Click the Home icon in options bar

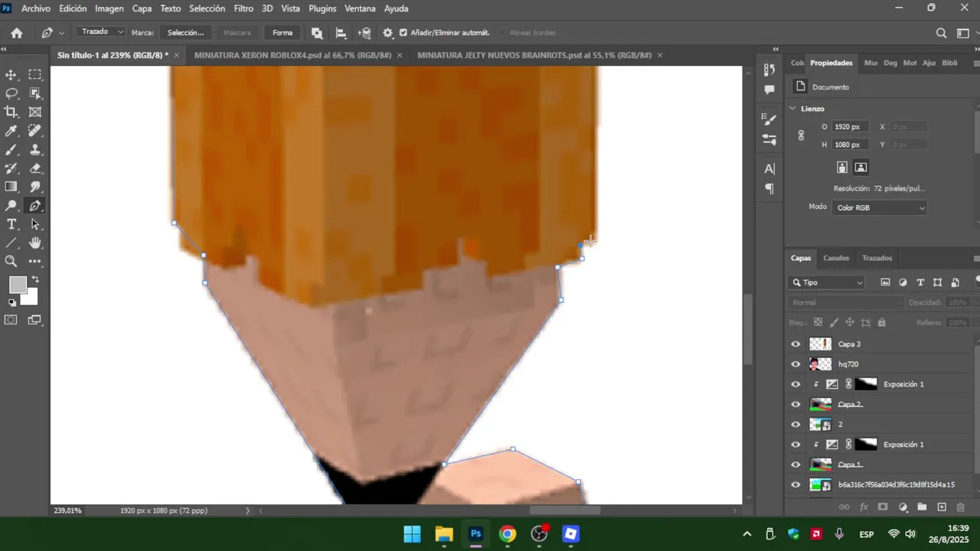17,33
